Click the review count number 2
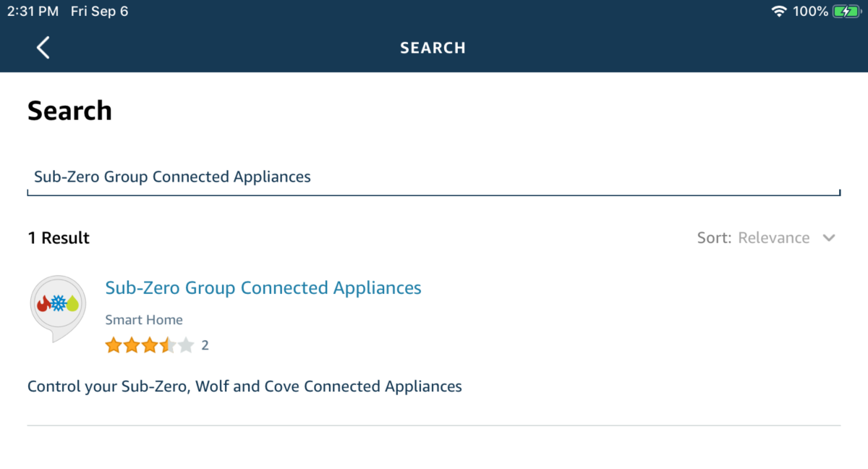868x469 pixels. tap(205, 345)
